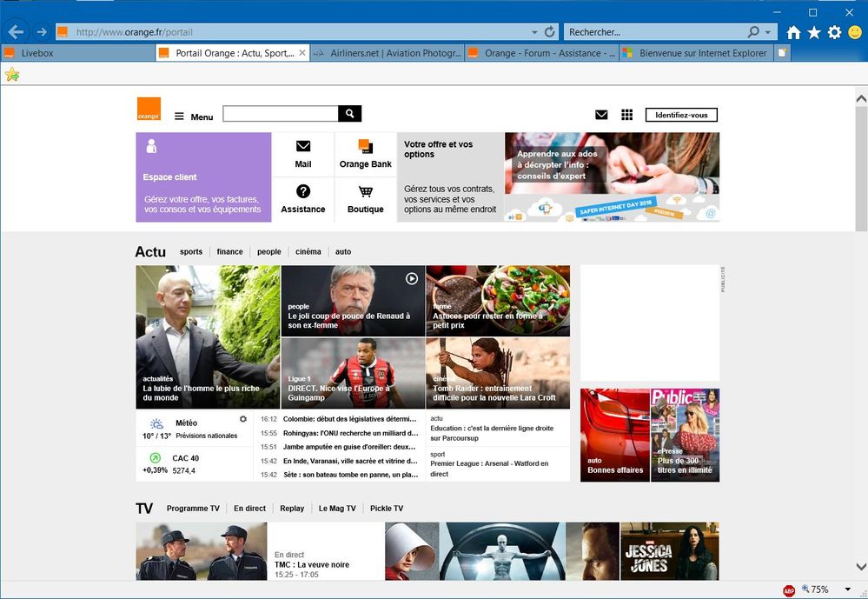Click the search magnifier button on Orange

350,114
